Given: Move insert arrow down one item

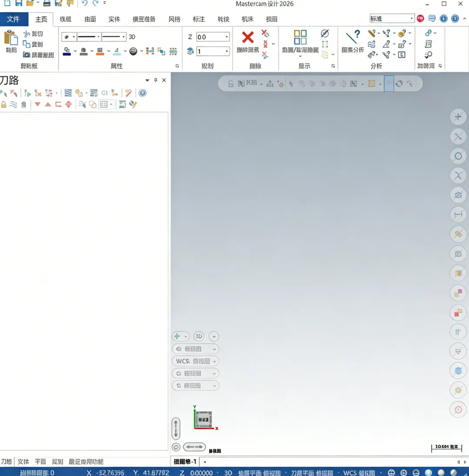Looking at the screenshot, I should [x=37, y=104].
